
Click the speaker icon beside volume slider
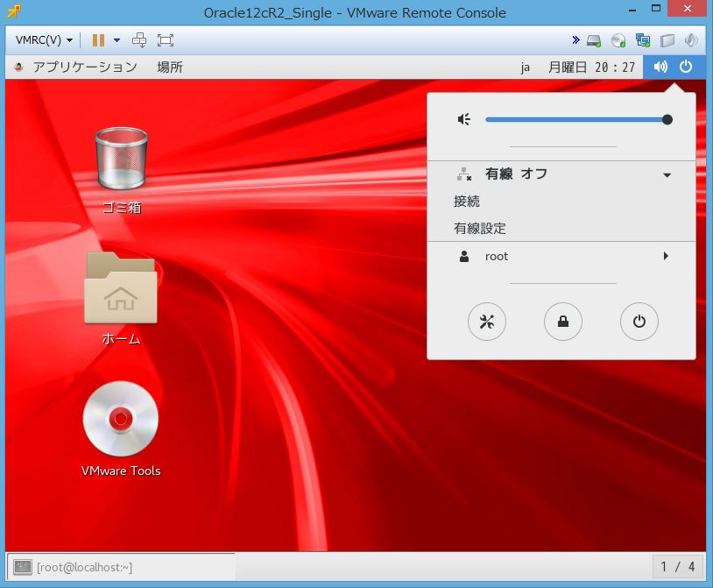[464, 119]
